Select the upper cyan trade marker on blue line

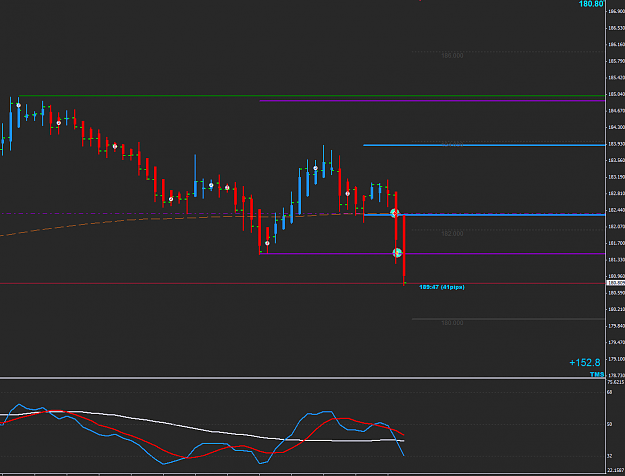(394, 213)
